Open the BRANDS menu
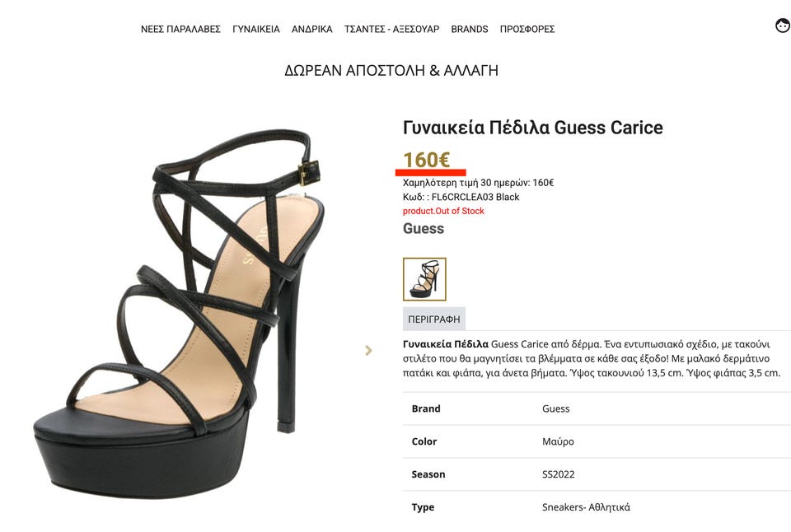This screenshot has width=791, height=532. pos(470,29)
